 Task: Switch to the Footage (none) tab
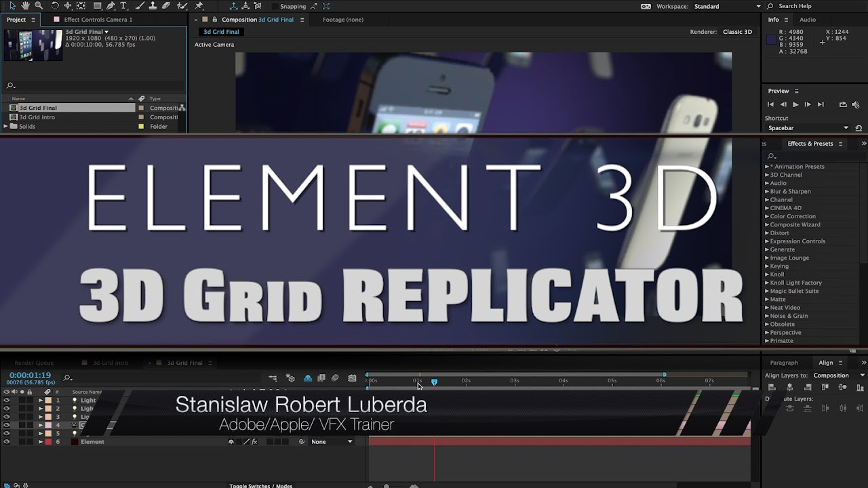[343, 20]
